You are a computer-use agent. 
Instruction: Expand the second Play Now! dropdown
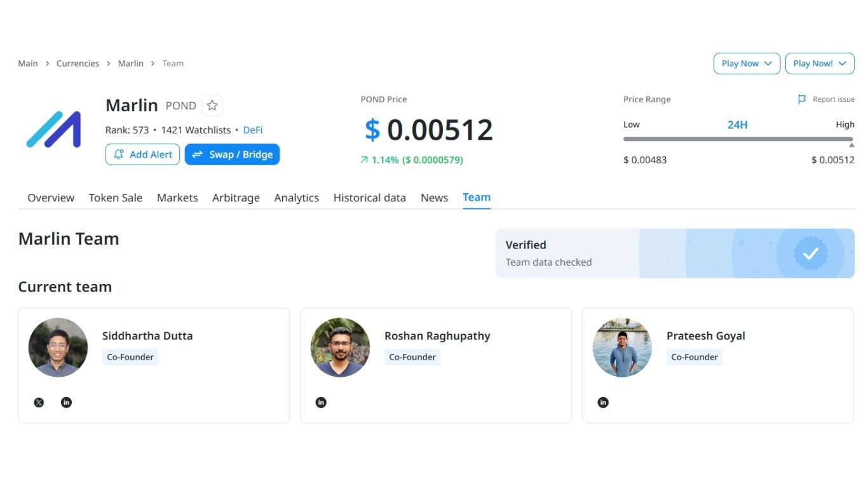[x=819, y=64]
